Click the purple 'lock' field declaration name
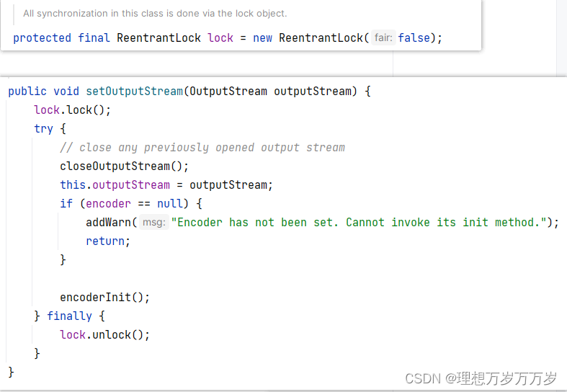 point(220,37)
